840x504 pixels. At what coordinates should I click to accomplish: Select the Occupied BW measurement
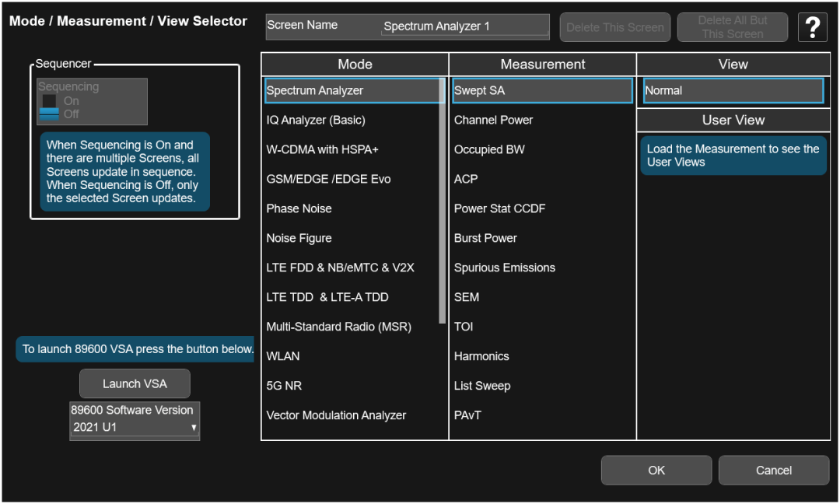pos(489,149)
